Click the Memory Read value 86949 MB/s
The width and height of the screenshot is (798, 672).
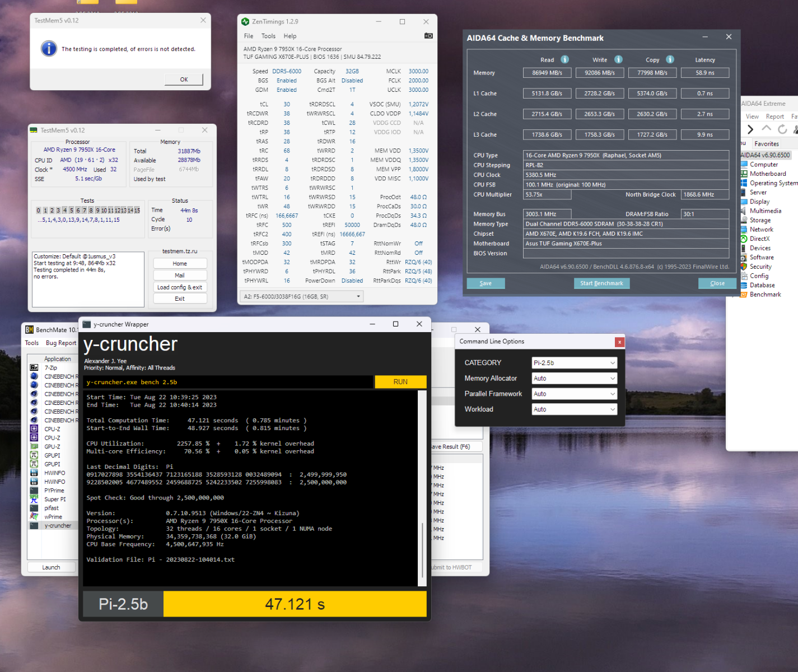[547, 73]
